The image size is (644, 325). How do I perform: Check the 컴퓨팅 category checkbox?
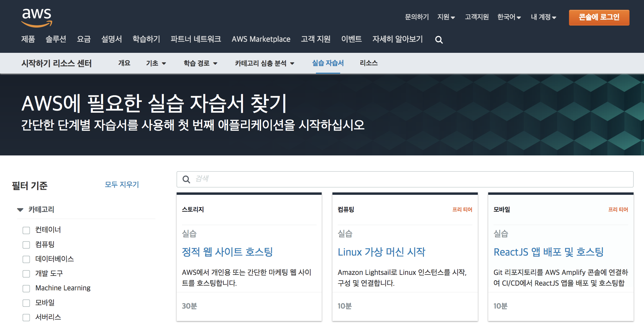click(26, 245)
